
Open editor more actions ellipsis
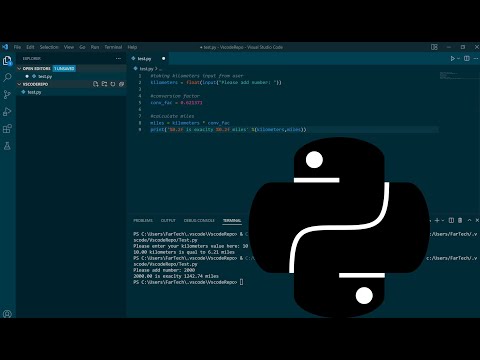(x=476, y=59)
